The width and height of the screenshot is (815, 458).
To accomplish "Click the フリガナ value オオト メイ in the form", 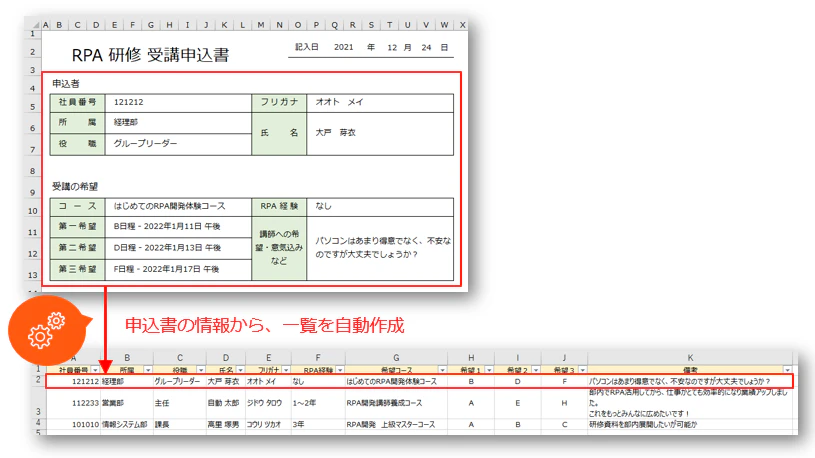I will 339,102.
